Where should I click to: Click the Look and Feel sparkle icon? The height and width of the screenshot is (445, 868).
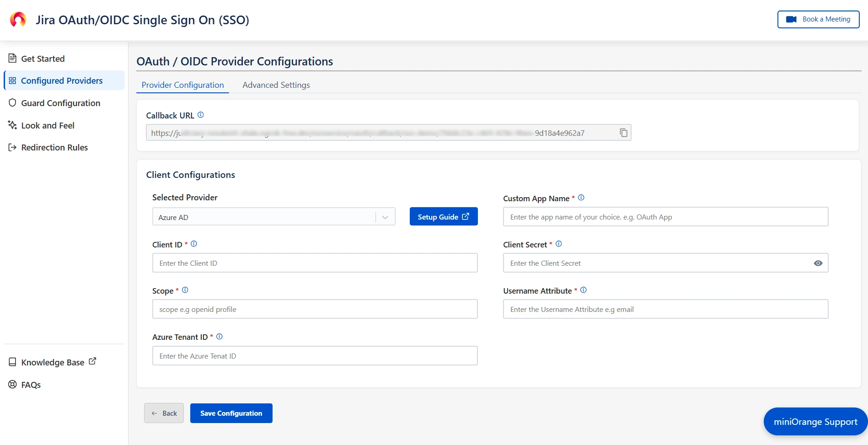[12, 125]
